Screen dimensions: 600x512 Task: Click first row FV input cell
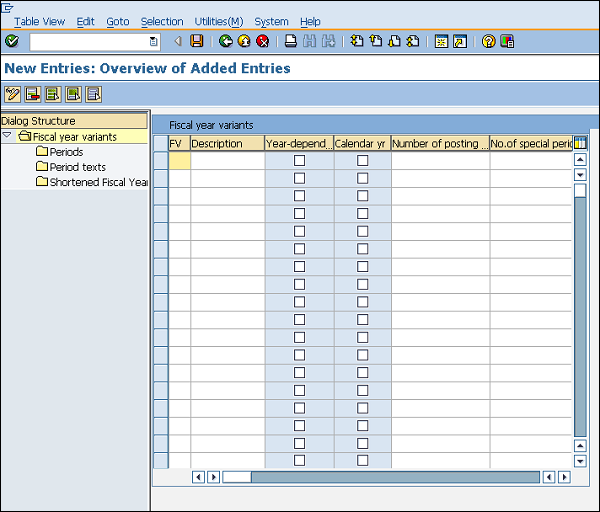[179, 160]
